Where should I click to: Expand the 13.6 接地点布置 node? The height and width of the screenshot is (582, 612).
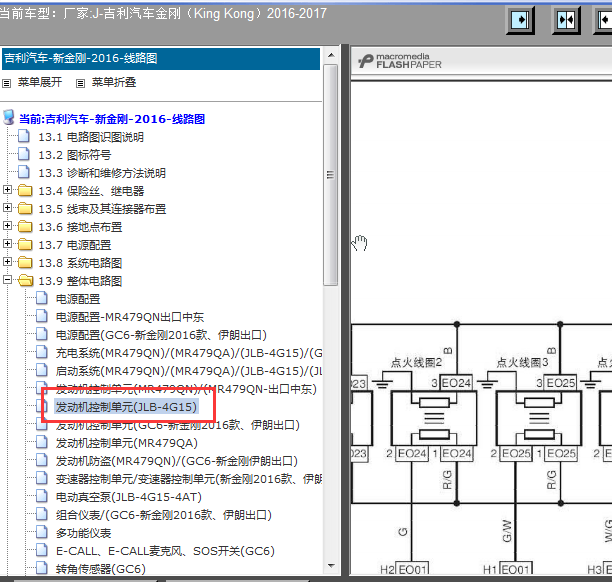(7, 226)
